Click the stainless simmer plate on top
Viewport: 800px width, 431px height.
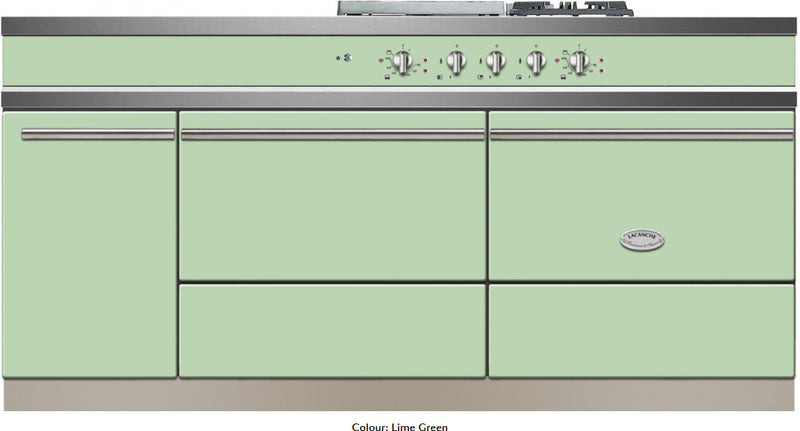pos(422,8)
